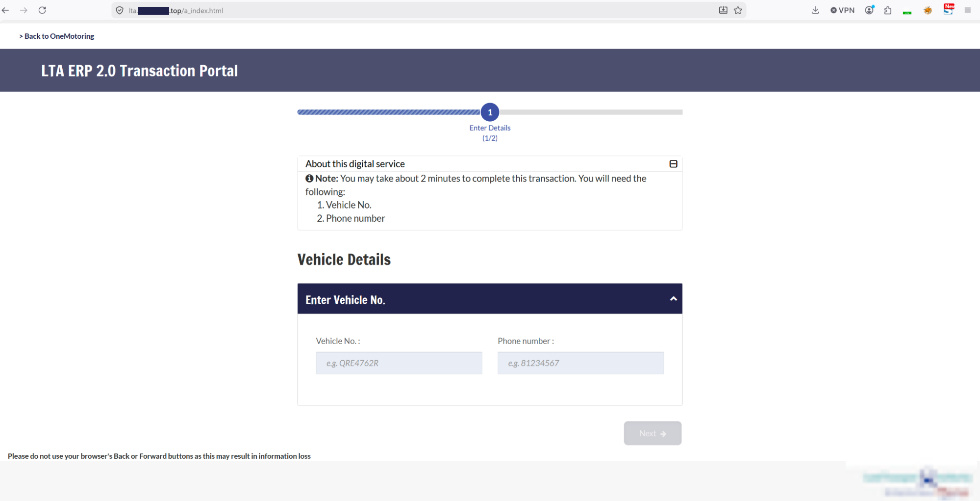Click the address bar URL text

[176, 11]
